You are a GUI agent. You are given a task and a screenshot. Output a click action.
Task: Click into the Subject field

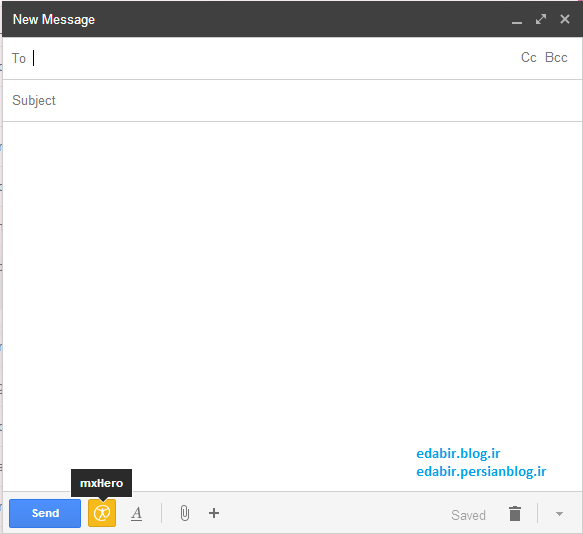(292, 100)
